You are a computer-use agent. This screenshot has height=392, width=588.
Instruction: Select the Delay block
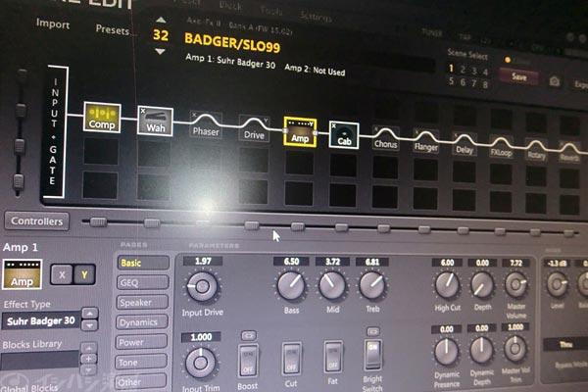pos(465,144)
